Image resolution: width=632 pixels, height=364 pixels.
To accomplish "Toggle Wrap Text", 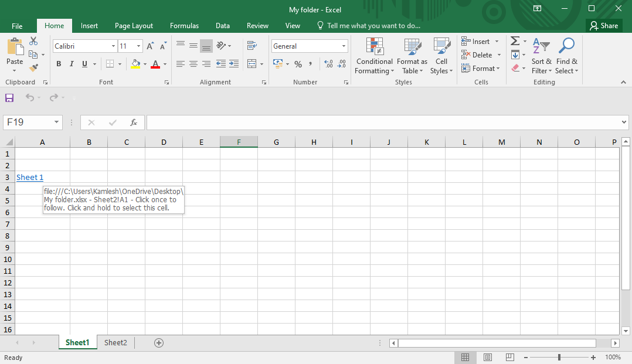I will [x=252, y=46].
